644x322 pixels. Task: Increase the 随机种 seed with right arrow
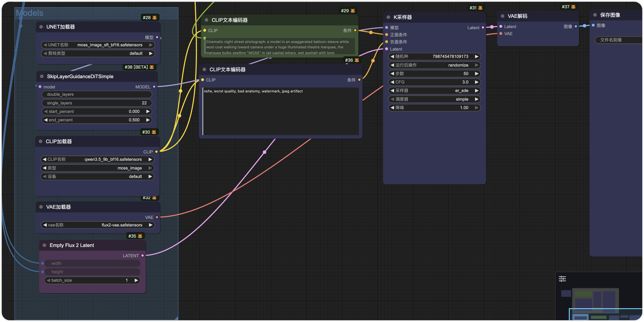coord(477,56)
